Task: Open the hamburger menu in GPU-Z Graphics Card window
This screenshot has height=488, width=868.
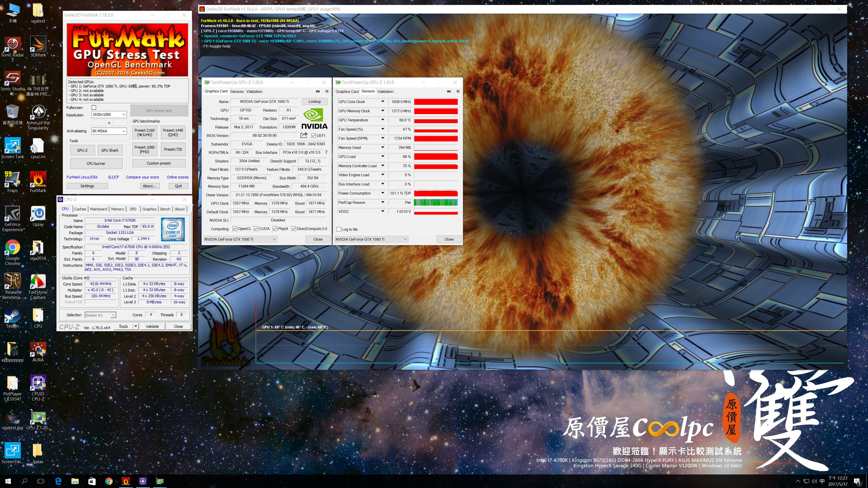Action: click(327, 91)
